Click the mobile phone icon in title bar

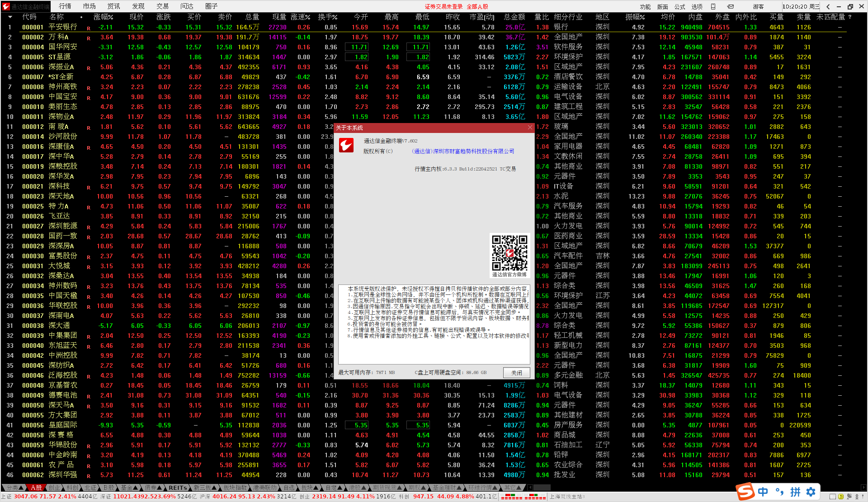click(713, 6)
